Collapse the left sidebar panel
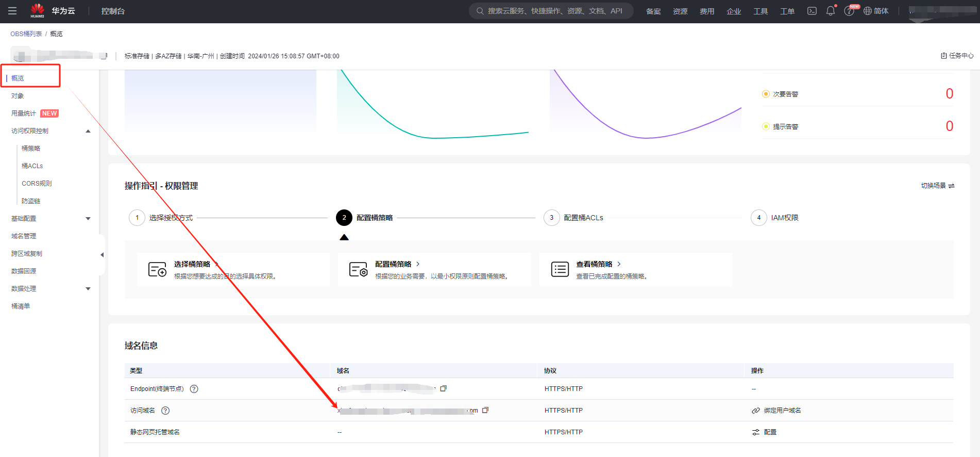 pyautogui.click(x=102, y=254)
